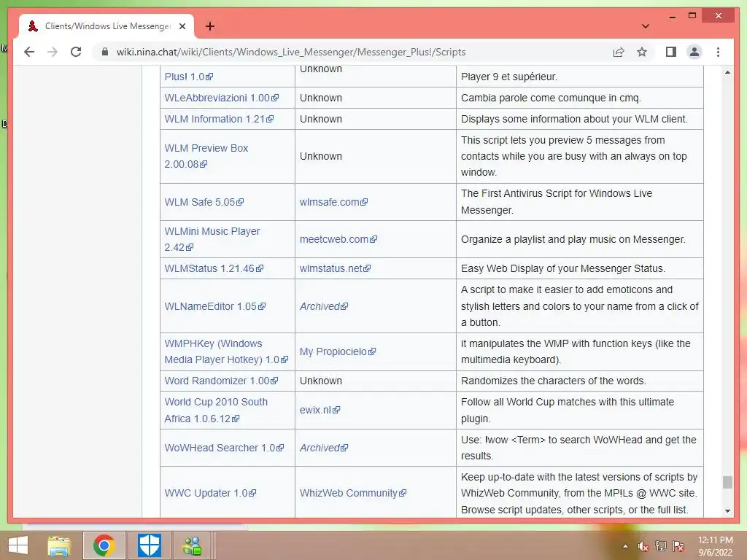Click the page scrollbar down arrow
Screen dimensions: 747x560
click(x=727, y=511)
